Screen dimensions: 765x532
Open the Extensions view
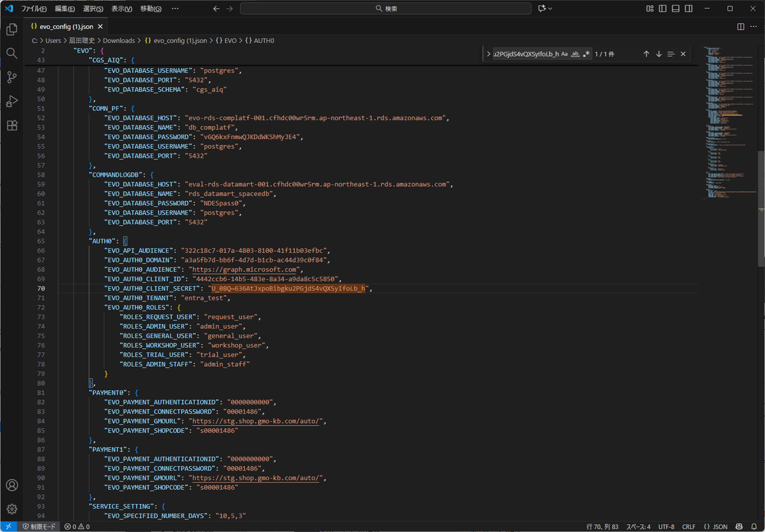[12, 125]
